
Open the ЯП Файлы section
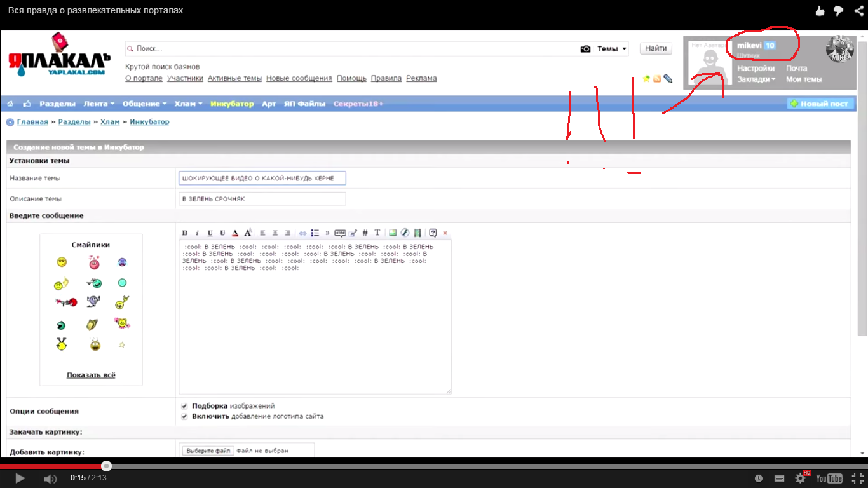pyautogui.click(x=304, y=104)
